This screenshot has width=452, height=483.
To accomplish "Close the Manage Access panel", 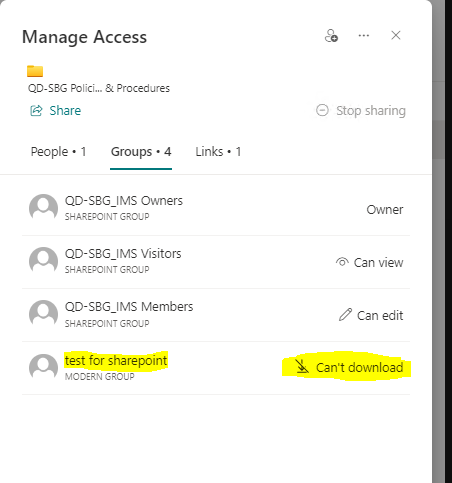I will [396, 35].
